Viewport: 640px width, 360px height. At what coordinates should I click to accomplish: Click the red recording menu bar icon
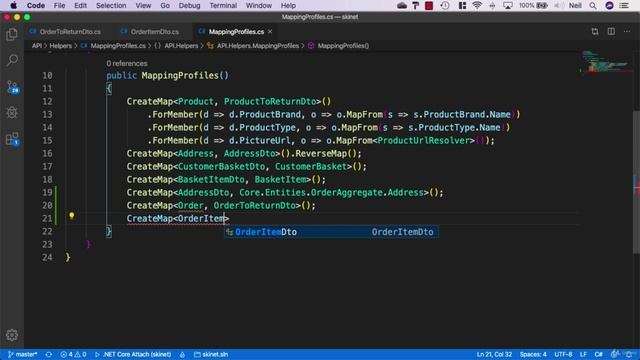click(x=429, y=5)
